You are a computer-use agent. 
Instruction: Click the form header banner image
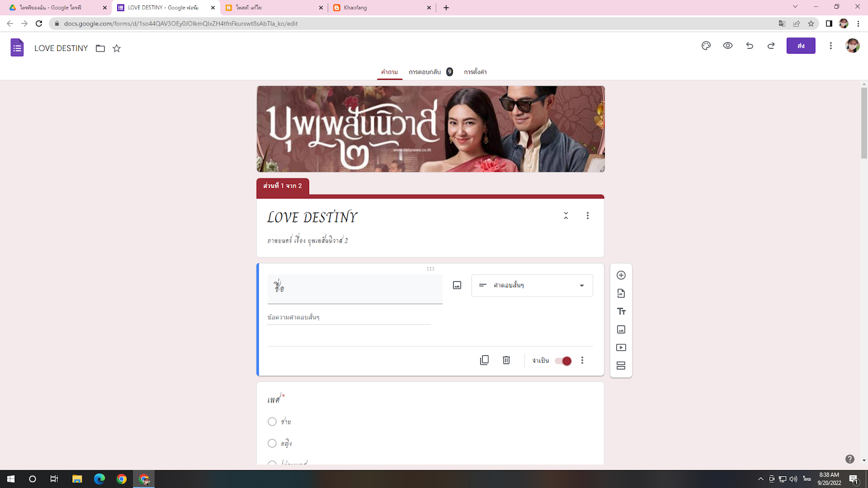pos(431,129)
